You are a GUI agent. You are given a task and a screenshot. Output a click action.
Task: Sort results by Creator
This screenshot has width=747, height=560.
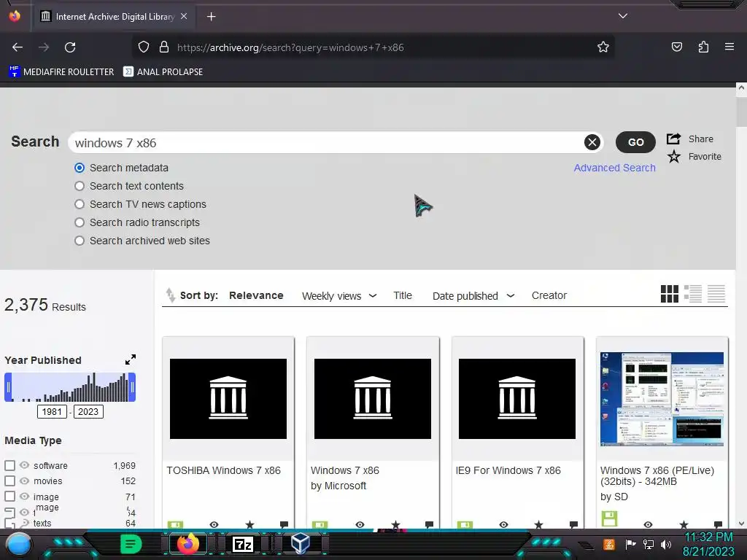tap(549, 295)
